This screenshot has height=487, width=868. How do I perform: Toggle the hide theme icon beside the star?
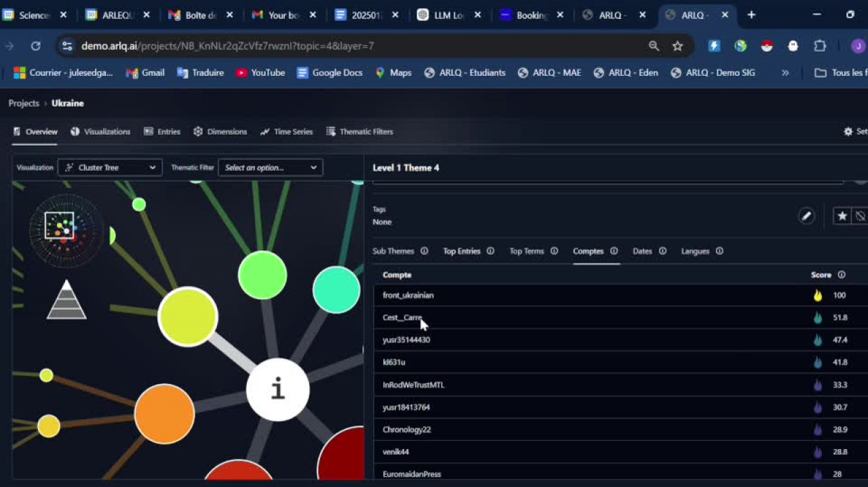860,216
